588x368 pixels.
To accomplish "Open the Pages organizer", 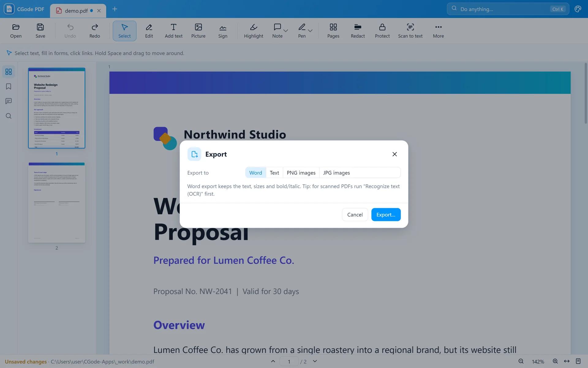I will click(x=333, y=31).
